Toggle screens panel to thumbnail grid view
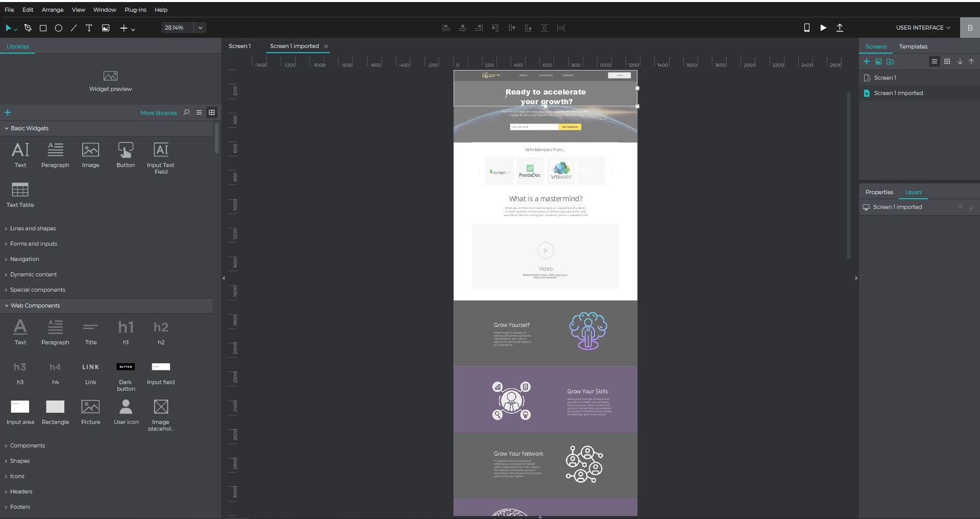The height and width of the screenshot is (519, 980). 947,61
